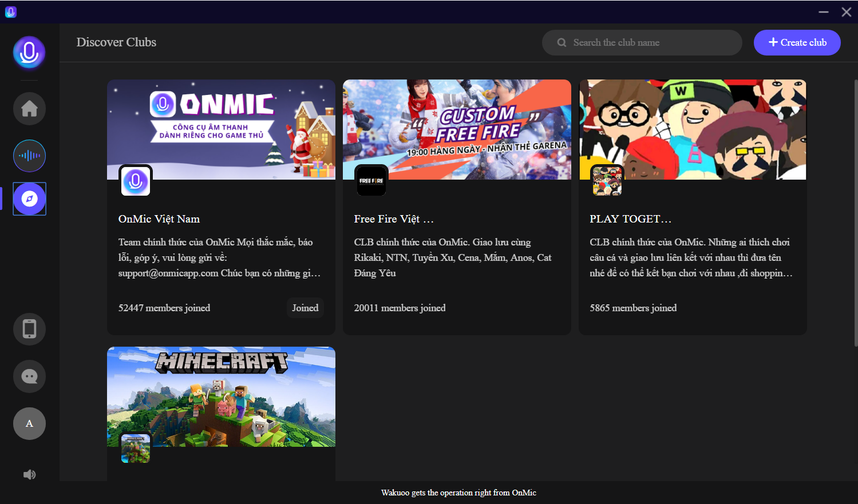This screenshot has height=504, width=858.
Task: Click the Joined button on OnMic Việt Nam
Action: (x=305, y=308)
